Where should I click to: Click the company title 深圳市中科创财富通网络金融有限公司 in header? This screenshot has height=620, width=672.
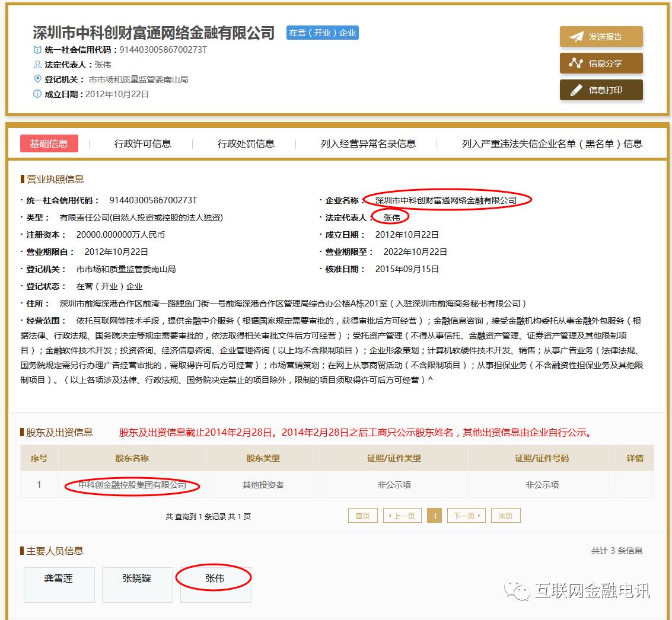(154, 33)
